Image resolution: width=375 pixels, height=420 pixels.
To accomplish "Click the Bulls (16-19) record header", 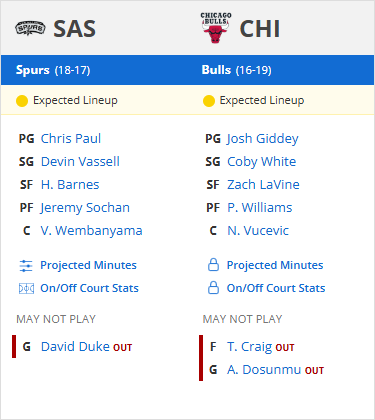I will click(236, 70).
